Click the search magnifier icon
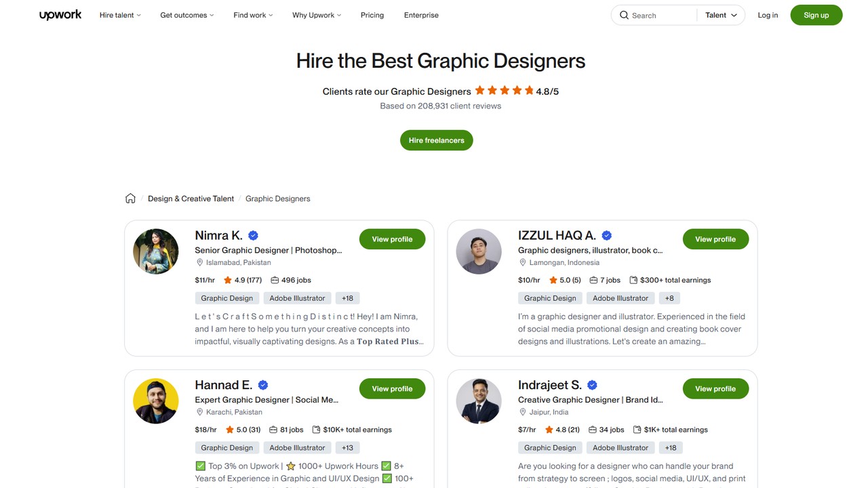 624,15
